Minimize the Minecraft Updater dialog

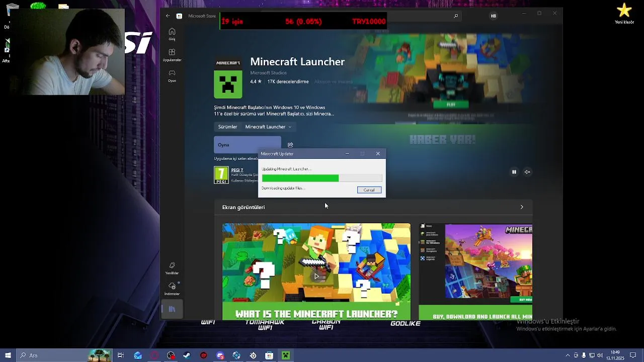click(x=347, y=154)
